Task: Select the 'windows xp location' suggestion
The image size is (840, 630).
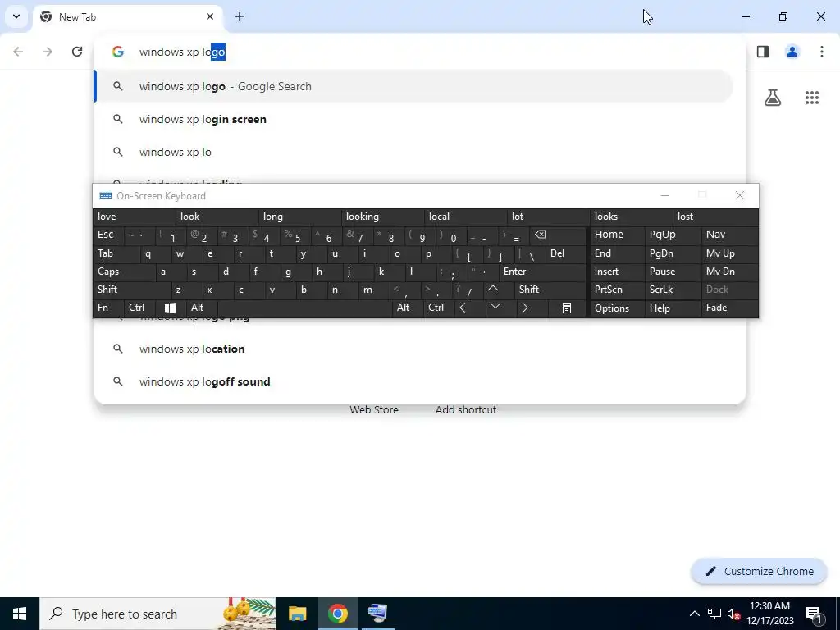Action: tap(413, 349)
